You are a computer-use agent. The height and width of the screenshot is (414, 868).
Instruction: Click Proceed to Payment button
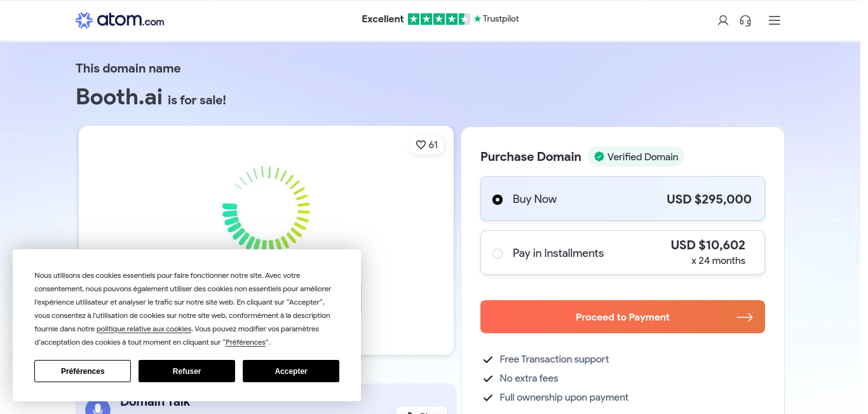click(x=623, y=317)
